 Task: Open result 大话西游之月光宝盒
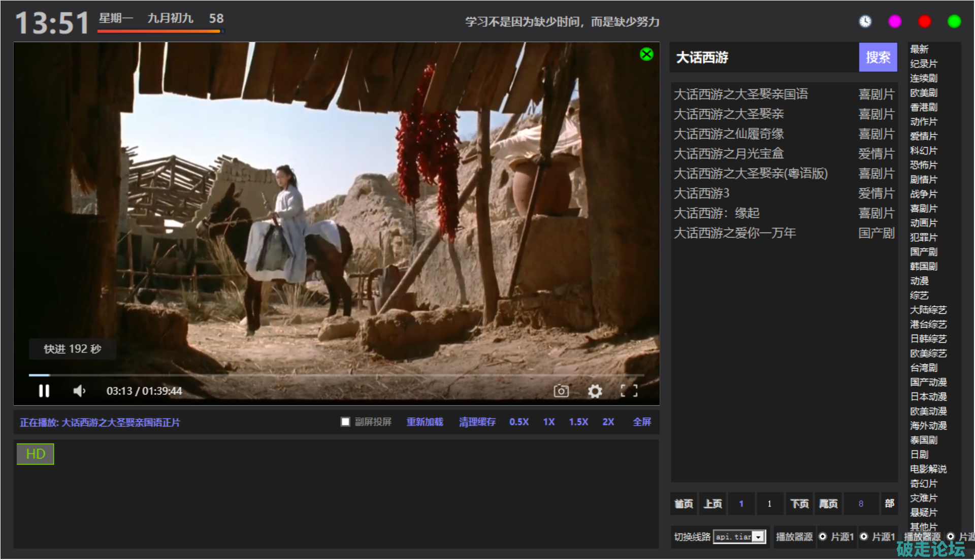(729, 153)
